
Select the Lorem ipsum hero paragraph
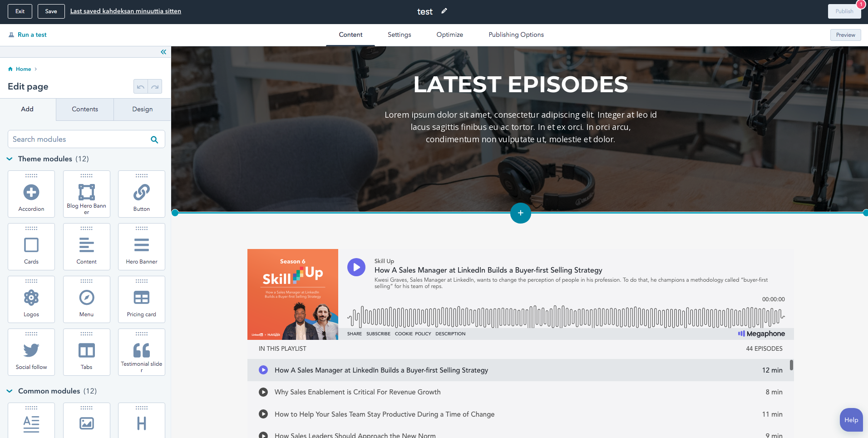(x=521, y=127)
